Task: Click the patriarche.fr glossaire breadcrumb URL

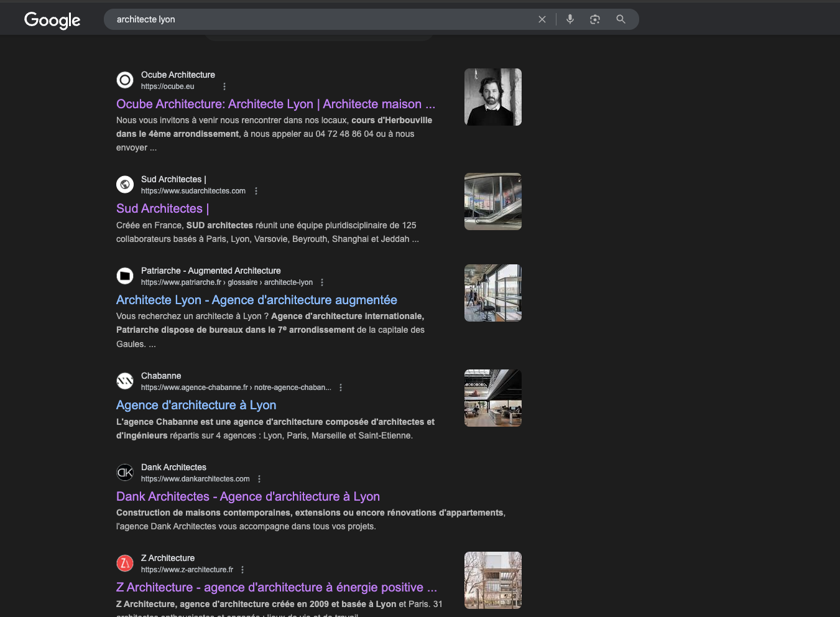Action: (227, 282)
